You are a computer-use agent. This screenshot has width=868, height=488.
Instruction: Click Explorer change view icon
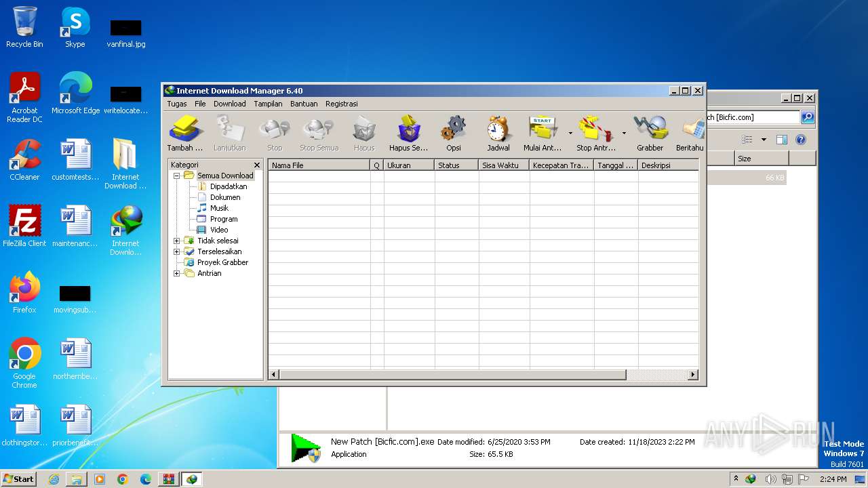tap(747, 140)
